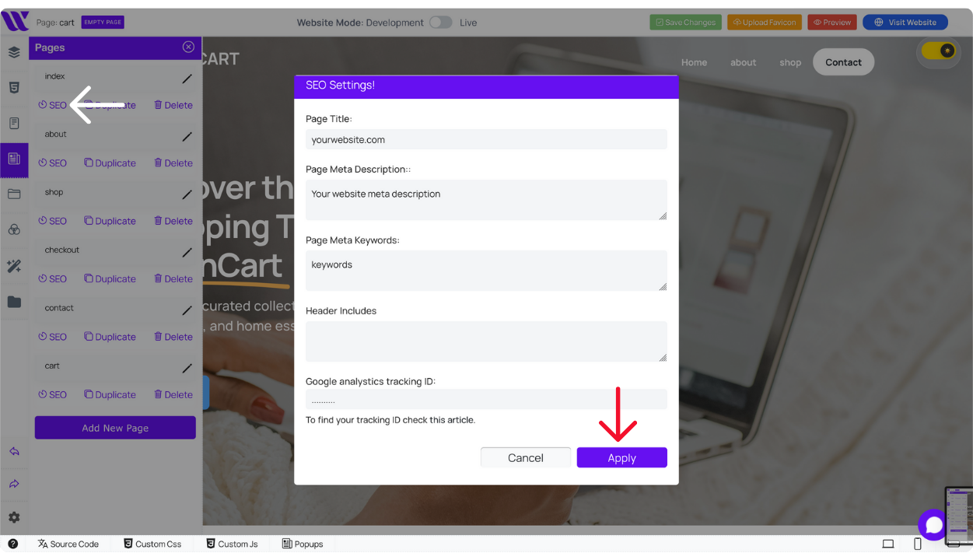Screen dimensions: 973x560
Task: Open the Custom Css tab
Action: pos(152,544)
